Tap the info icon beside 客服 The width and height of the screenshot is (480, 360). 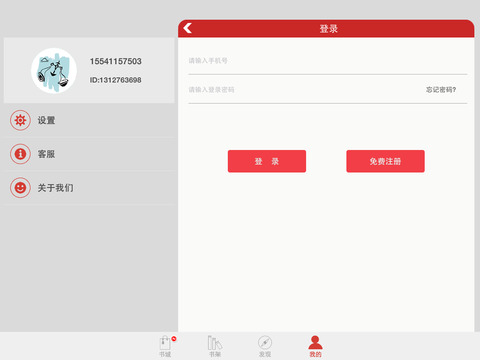click(20, 154)
